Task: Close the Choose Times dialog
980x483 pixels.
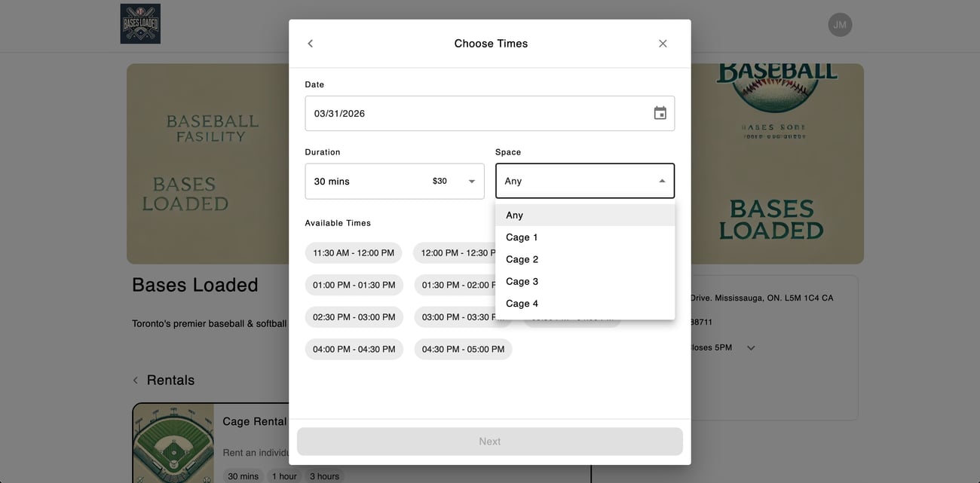Action: [663, 44]
